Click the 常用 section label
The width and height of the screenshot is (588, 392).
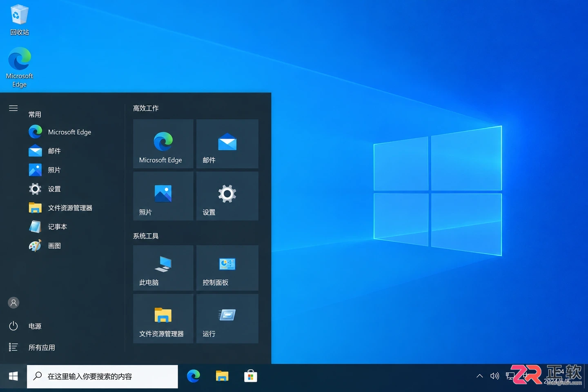click(x=35, y=115)
